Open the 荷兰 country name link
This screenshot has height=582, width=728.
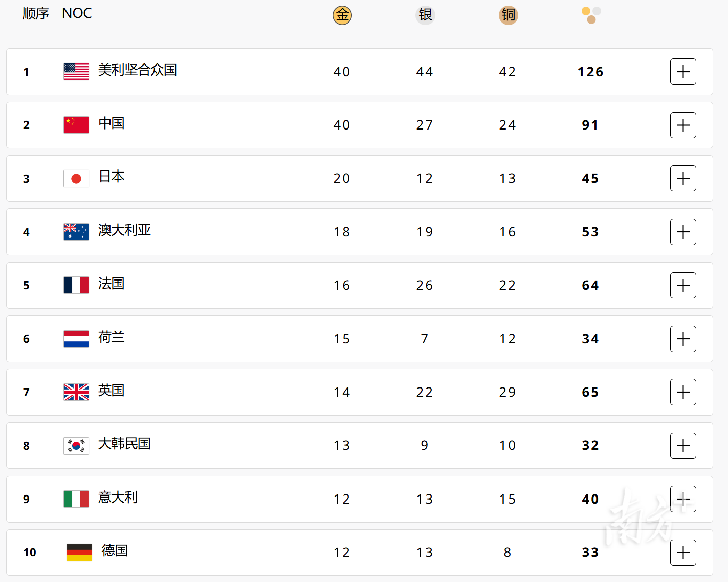click(x=112, y=337)
